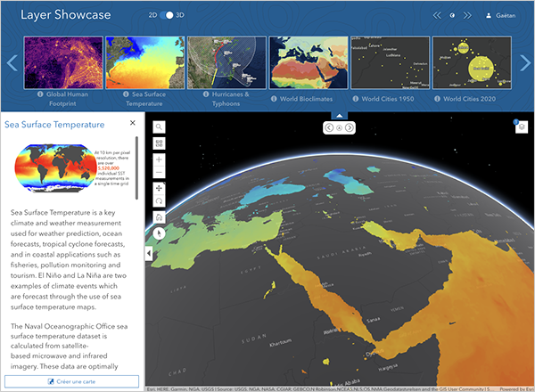Viewport: 535px width, 392px height.
Task: Return to the default home view
Action: tap(159, 217)
